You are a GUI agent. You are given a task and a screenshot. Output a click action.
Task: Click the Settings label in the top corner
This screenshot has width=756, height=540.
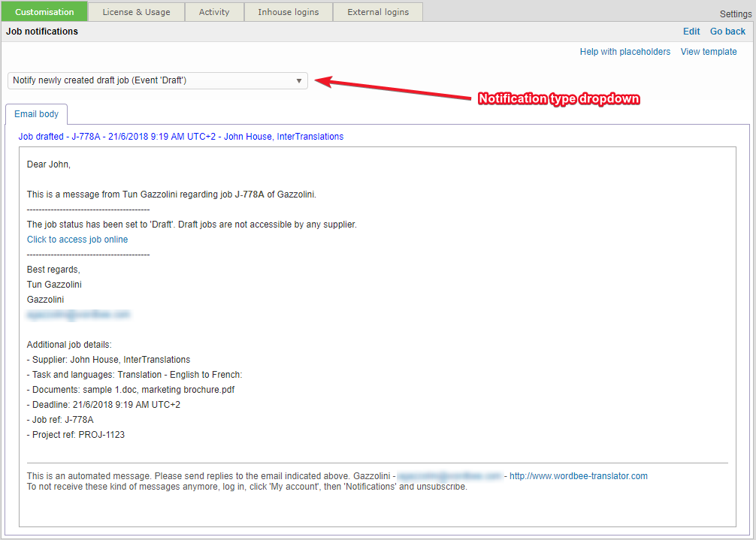click(x=734, y=14)
